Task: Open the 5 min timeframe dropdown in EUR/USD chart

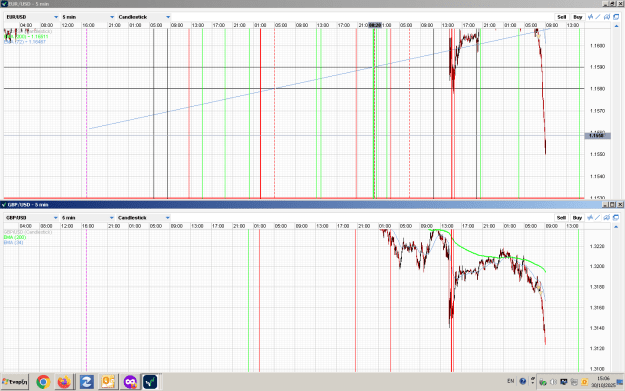Action: (87, 17)
